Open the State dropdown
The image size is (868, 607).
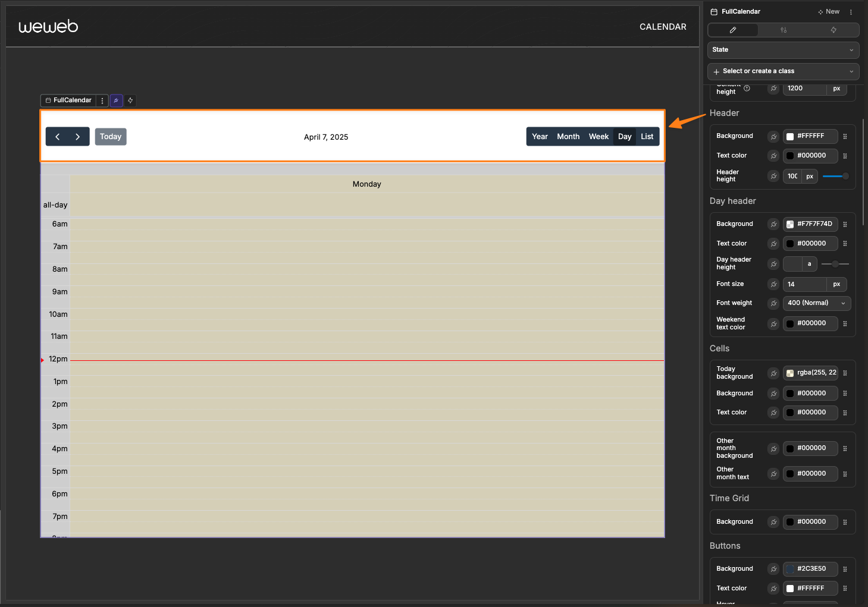click(782, 50)
